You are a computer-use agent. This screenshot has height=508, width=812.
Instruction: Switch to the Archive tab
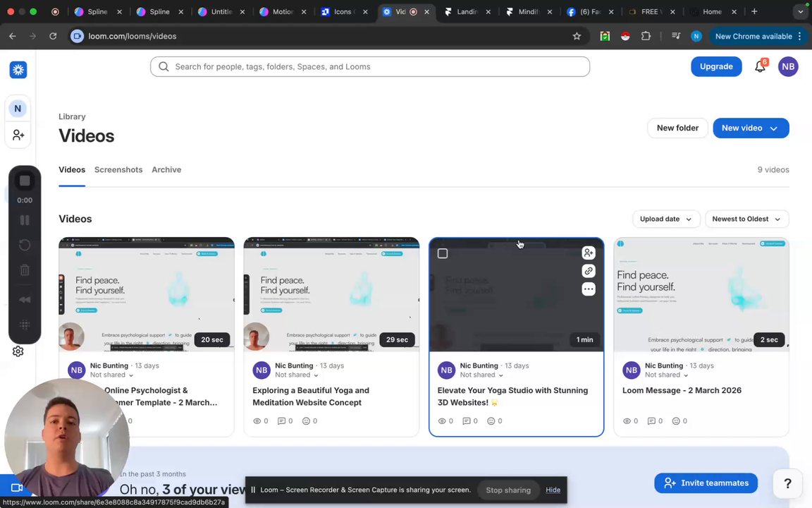(166, 169)
